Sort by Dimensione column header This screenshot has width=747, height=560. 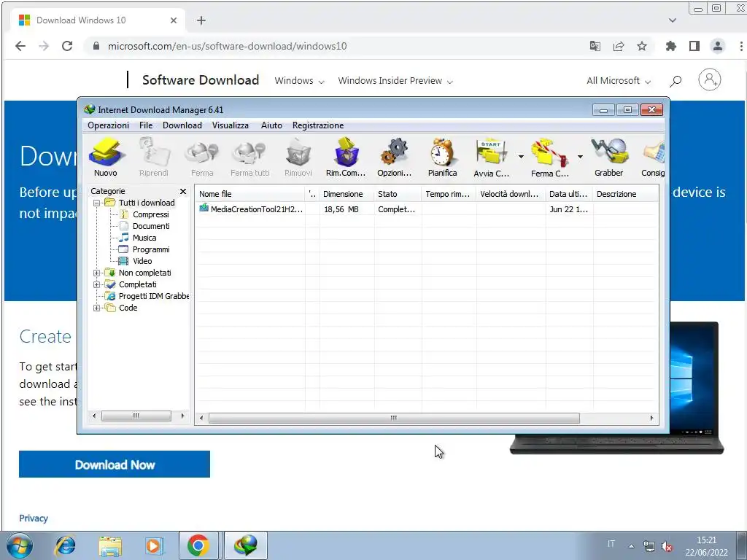pos(347,194)
